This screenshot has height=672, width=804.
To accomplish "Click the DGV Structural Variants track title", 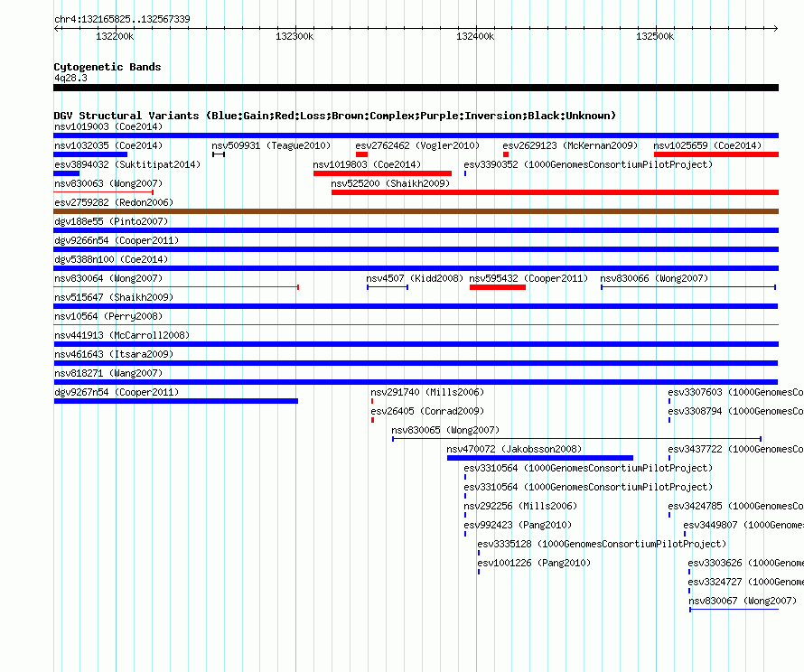I will pyautogui.click(x=335, y=116).
